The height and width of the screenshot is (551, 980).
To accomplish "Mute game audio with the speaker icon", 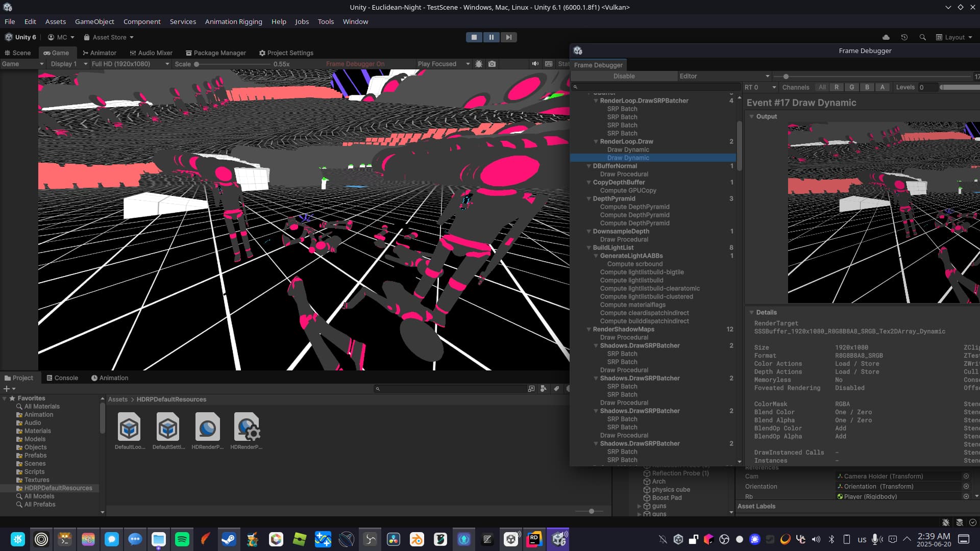I will tap(535, 64).
